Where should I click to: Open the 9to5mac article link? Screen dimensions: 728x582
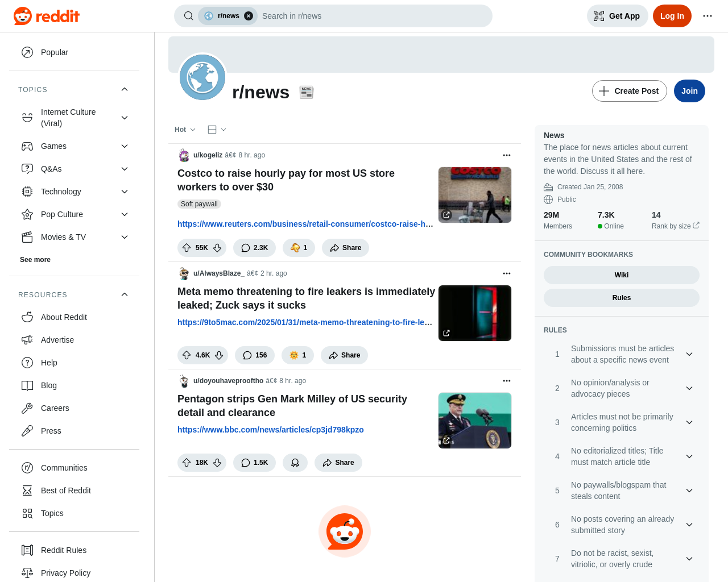pos(305,322)
